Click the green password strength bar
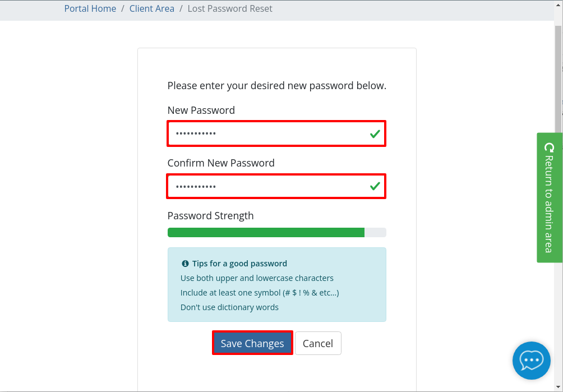 coord(266,232)
